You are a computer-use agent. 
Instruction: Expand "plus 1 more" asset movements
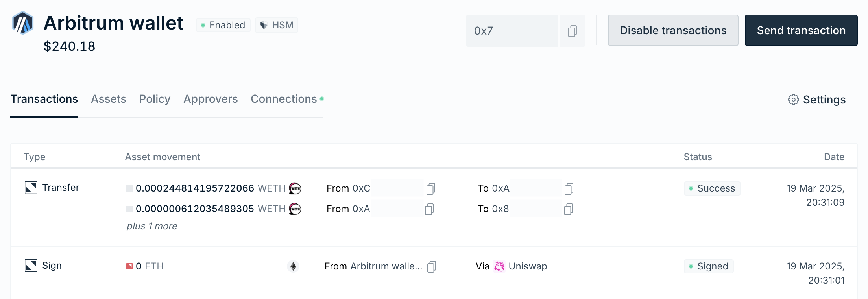(152, 226)
